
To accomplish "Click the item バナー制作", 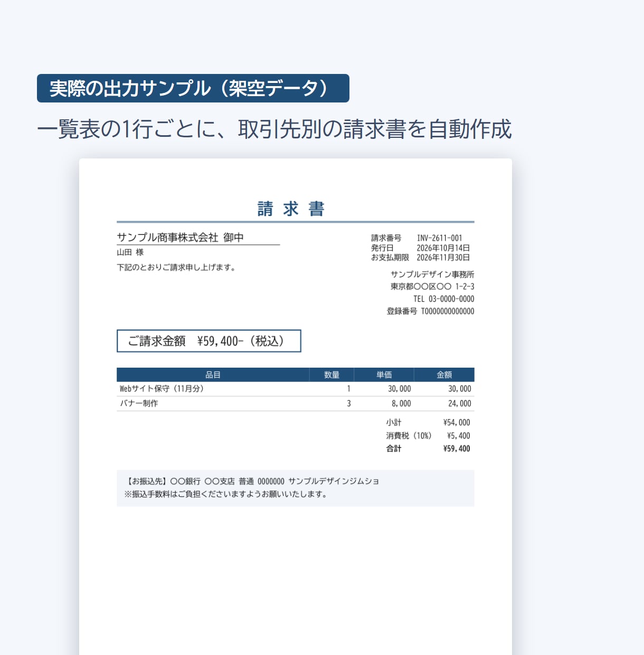I will tap(139, 404).
